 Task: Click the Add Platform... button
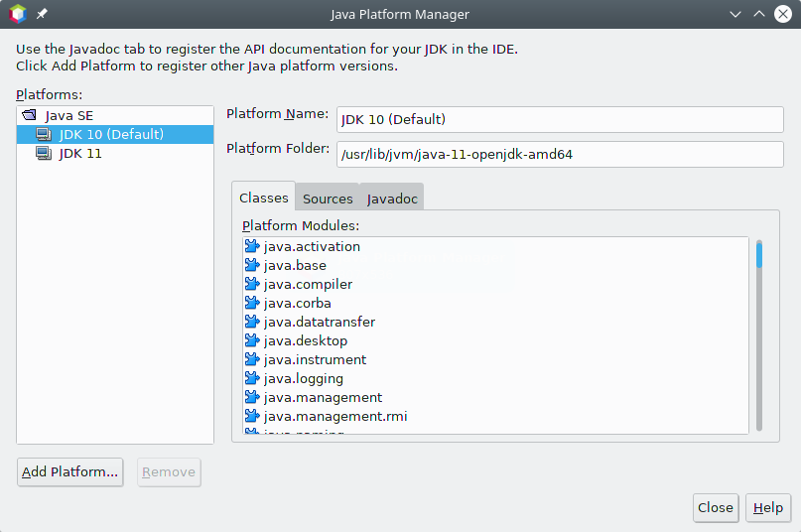pos(70,471)
